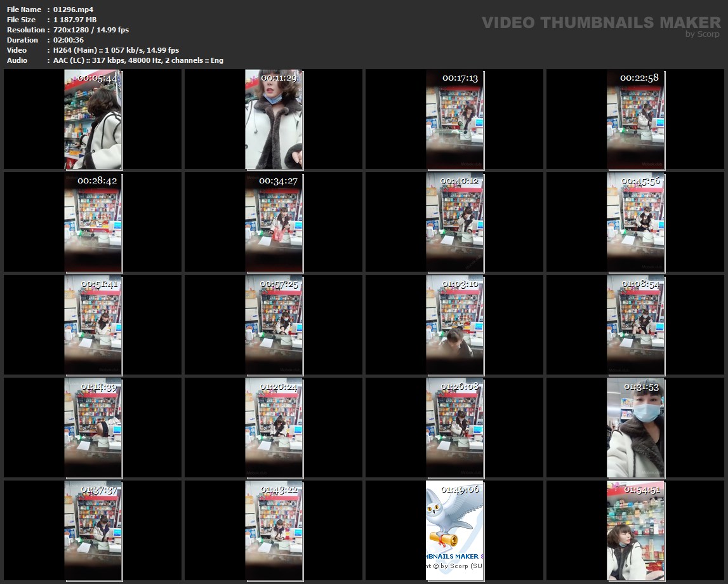Click the VIDEO THUMBNAILS MAKER watermark
The width and height of the screenshot is (728, 584).
[x=601, y=23]
